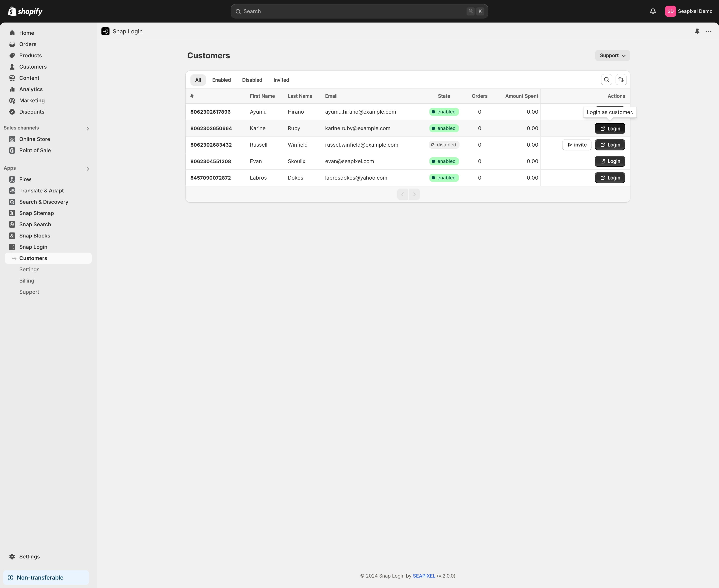
Task: Switch to the Disabled filter tab
Action: (x=252, y=80)
